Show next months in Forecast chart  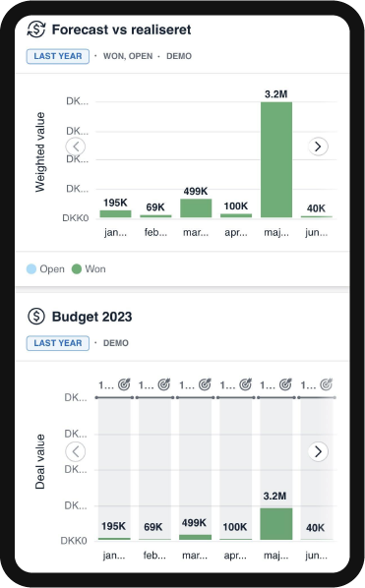point(318,147)
